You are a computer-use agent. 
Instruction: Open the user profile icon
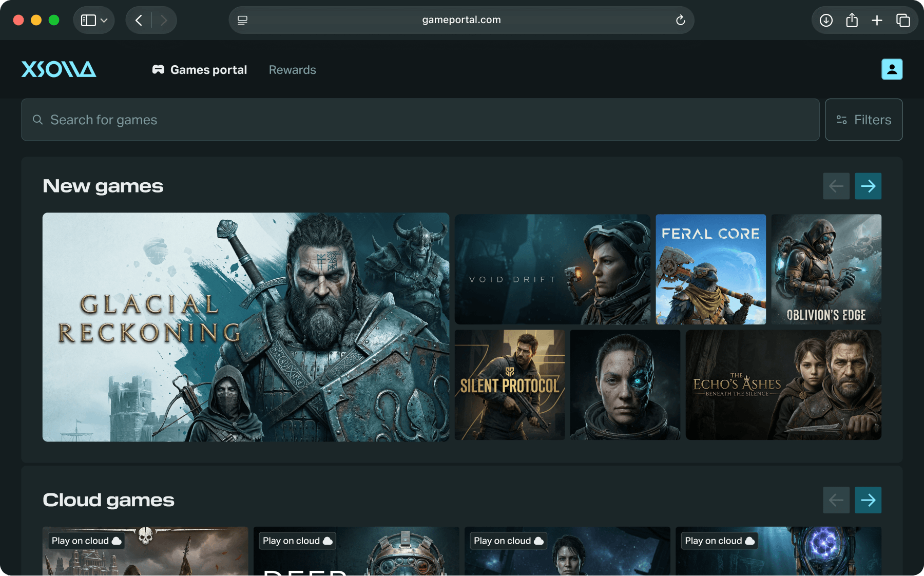pyautogui.click(x=892, y=69)
